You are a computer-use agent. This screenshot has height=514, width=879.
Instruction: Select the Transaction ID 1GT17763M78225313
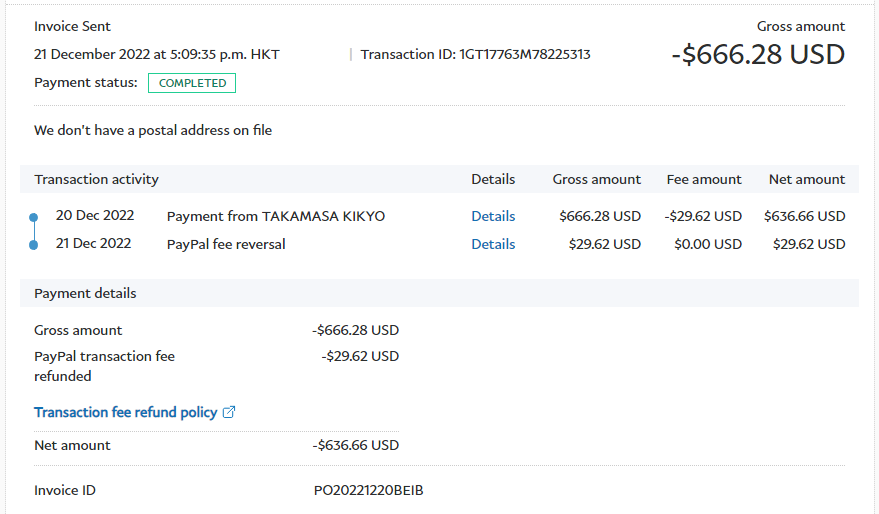point(524,54)
